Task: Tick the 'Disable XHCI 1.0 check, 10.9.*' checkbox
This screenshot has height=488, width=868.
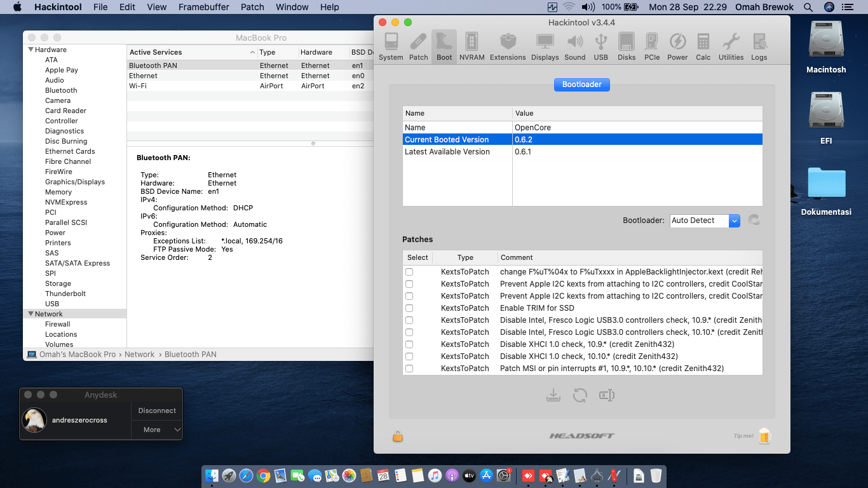Action: pos(409,344)
